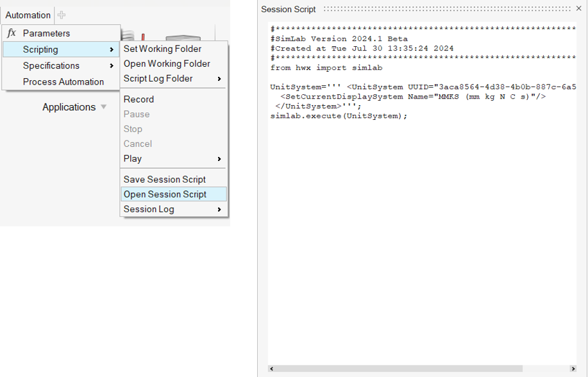Click the horizontal scrollbar thumb in Session Script

[398, 369]
